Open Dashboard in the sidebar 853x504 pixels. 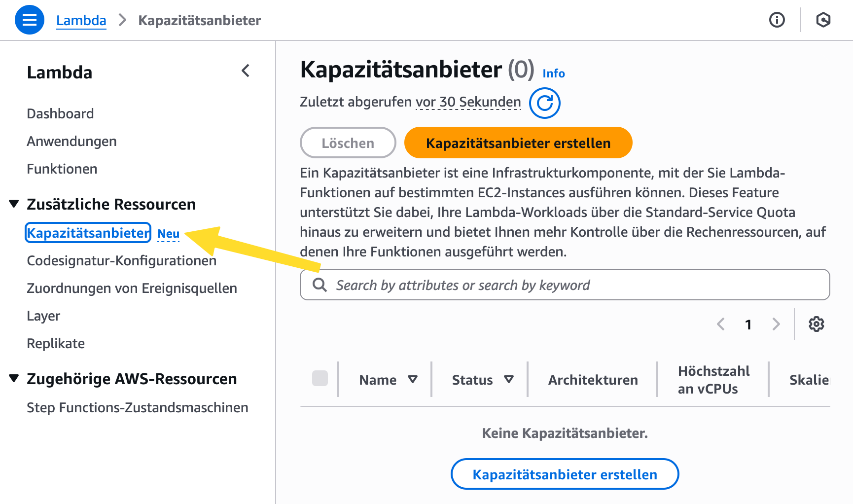pyautogui.click(x=60, y=113)
